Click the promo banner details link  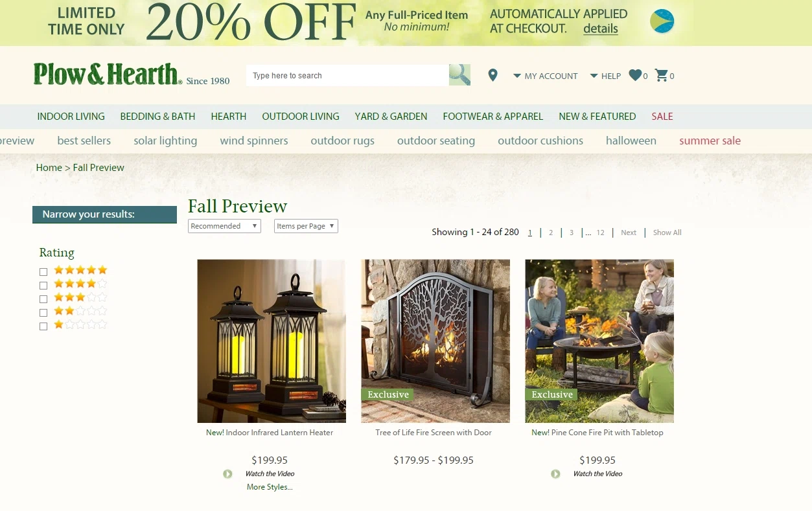click(x=601, y=28)
